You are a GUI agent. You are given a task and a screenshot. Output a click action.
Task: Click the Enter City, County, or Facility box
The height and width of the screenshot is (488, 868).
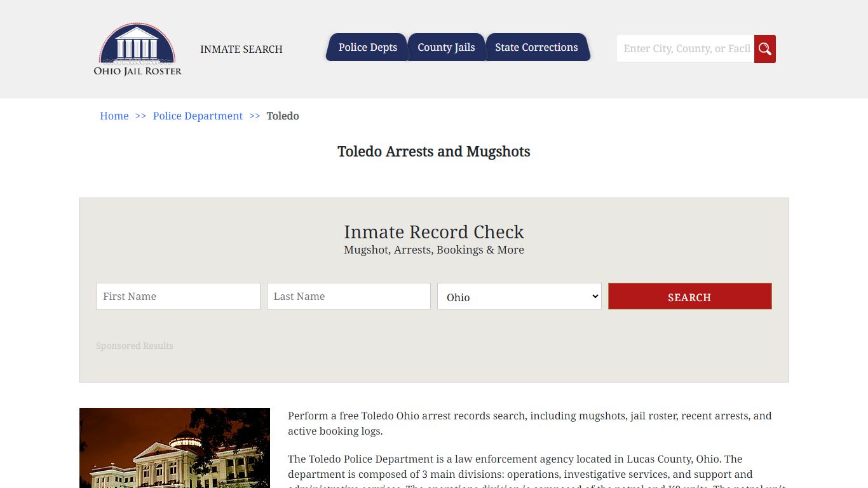pyautogui.click(x=685, y=48)
